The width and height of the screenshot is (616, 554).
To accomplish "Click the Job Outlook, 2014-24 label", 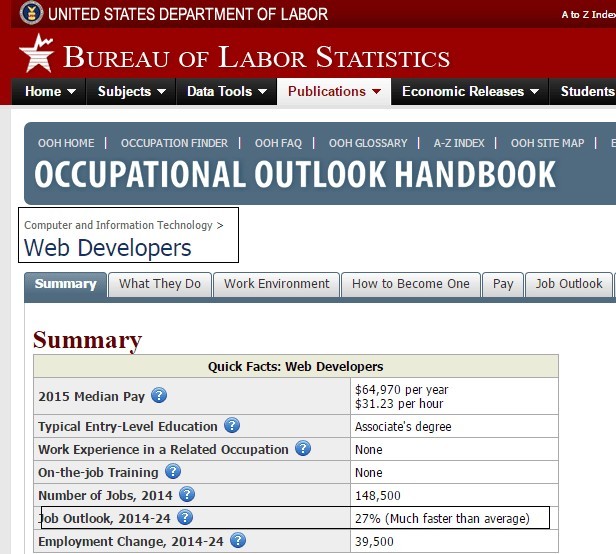I will [104, 518].
